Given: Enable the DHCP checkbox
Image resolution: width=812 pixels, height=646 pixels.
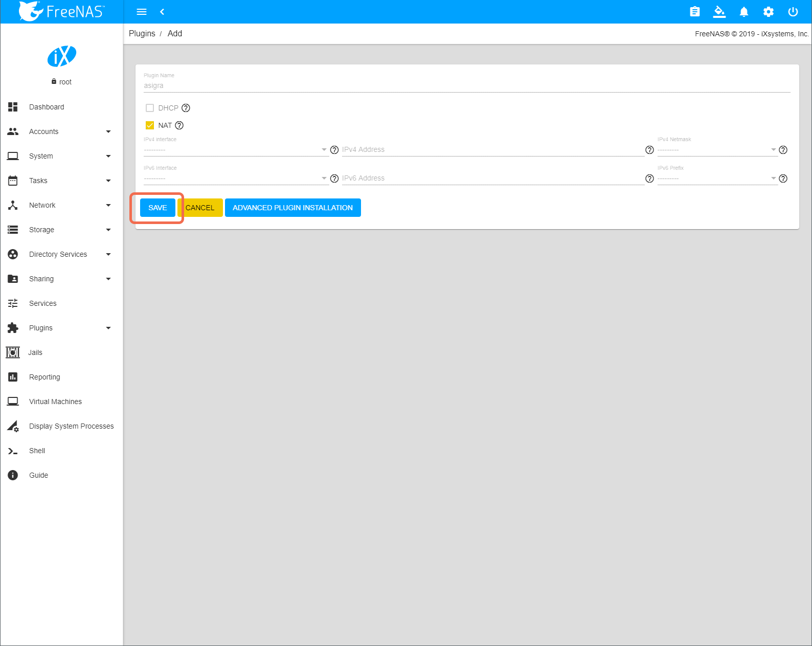Looking at the screenshot, I should [150, 108].
